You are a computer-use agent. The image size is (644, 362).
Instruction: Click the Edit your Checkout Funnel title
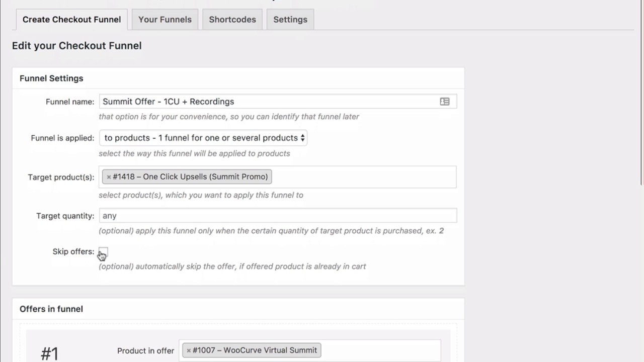click(x=76, y=46)
